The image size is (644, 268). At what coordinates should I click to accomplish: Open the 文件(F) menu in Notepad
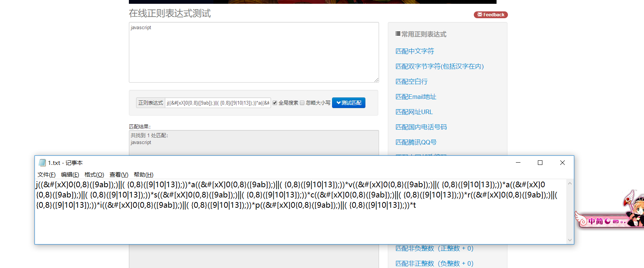46,175
